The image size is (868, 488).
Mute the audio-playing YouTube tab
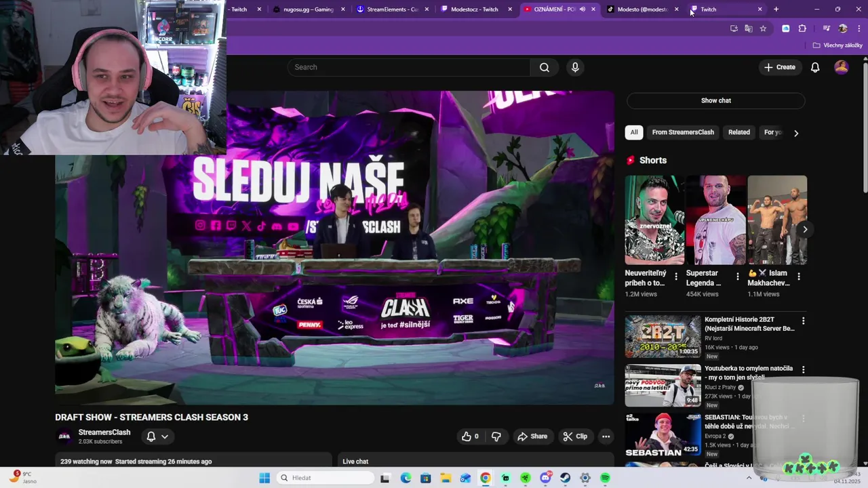pos(583,9)
